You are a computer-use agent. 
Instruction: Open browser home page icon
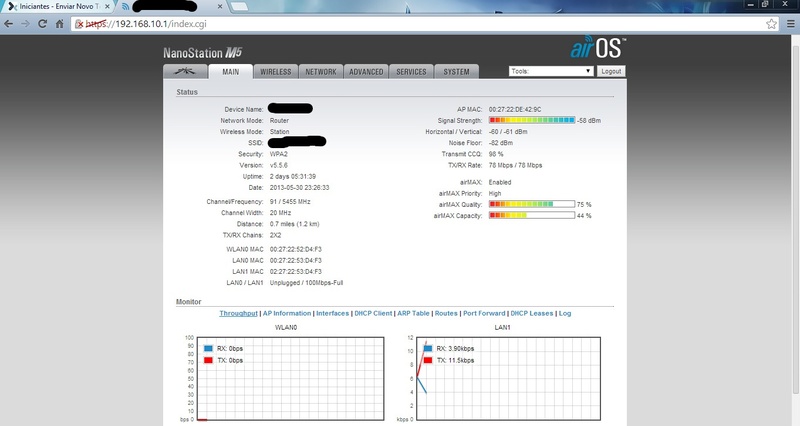tap(60, 24)
